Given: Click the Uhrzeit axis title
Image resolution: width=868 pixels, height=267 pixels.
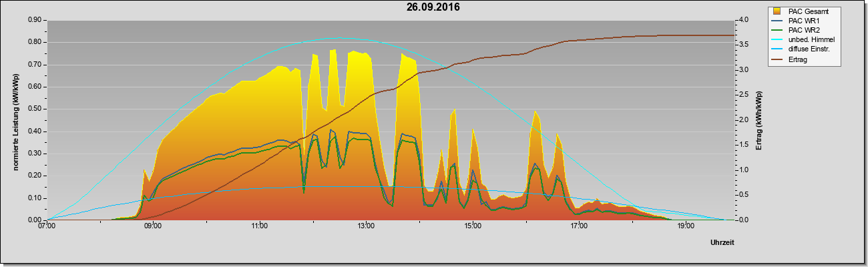Looking at the screenshot, I should (722, 243).
